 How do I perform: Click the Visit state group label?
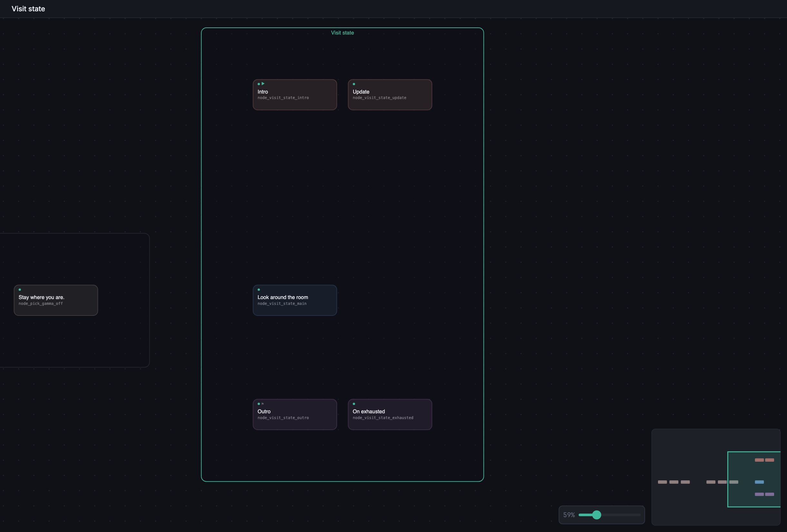coord(342,33)
